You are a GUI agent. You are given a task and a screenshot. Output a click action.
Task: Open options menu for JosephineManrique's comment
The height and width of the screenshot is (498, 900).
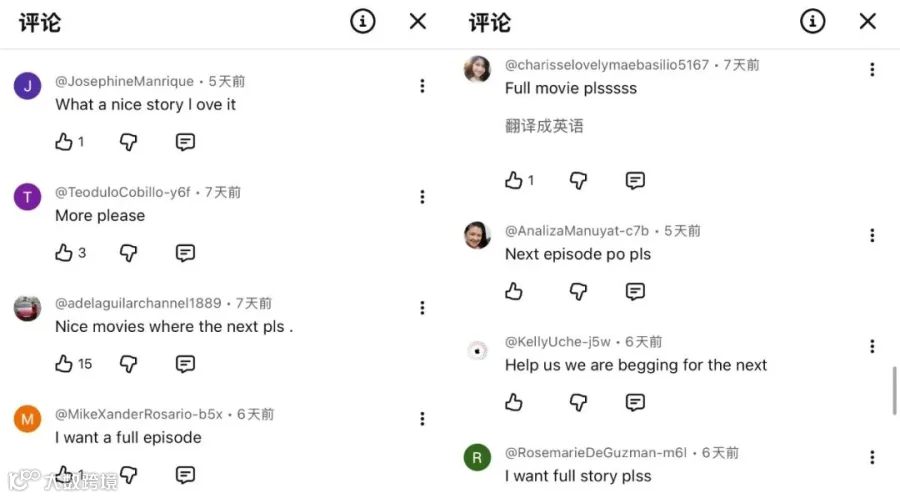(422, 86)
